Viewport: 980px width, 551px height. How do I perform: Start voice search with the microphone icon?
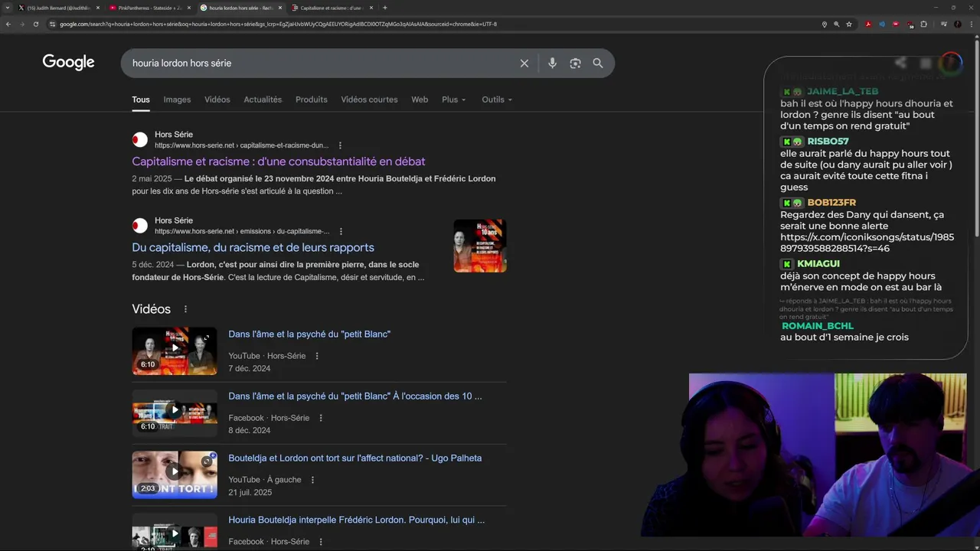552,64
